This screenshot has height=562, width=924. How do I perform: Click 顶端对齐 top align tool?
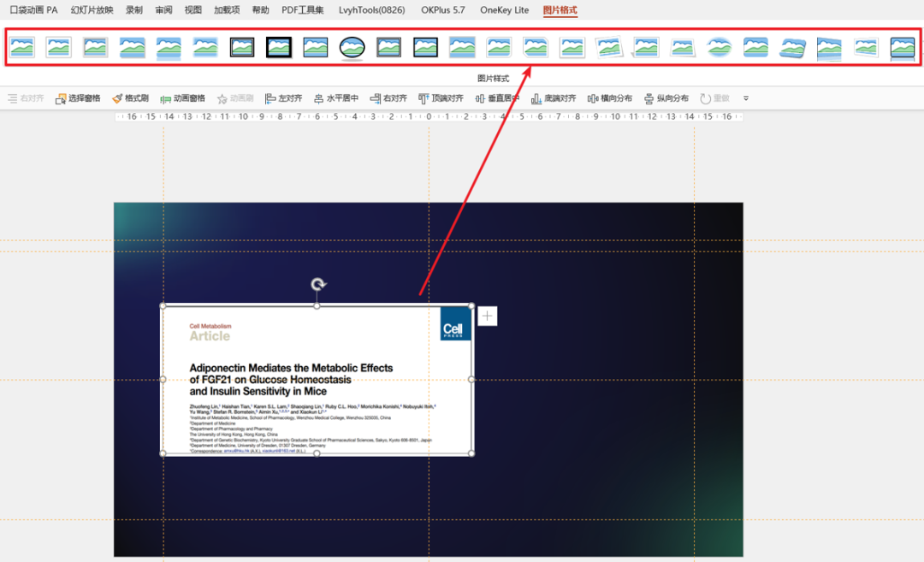[x=441, y=98]
